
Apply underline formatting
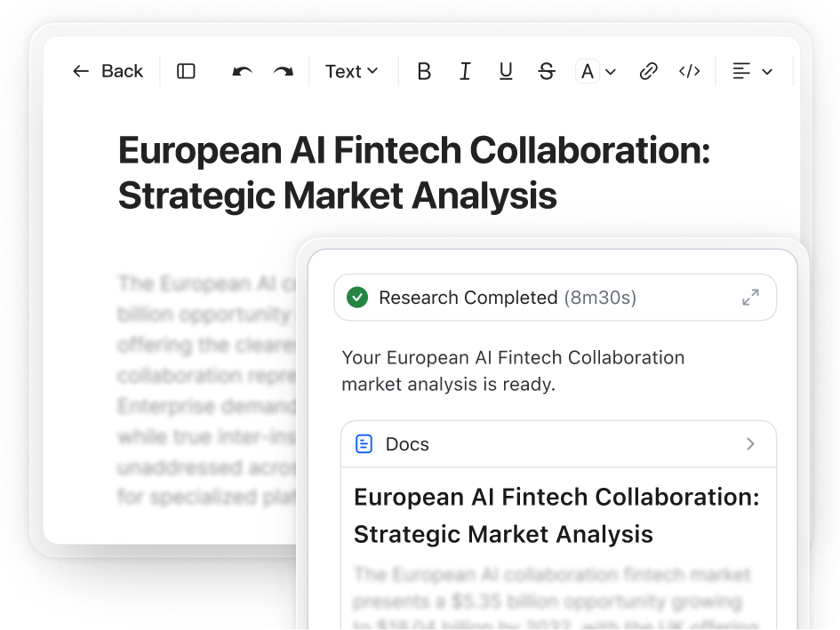(506, 71)
